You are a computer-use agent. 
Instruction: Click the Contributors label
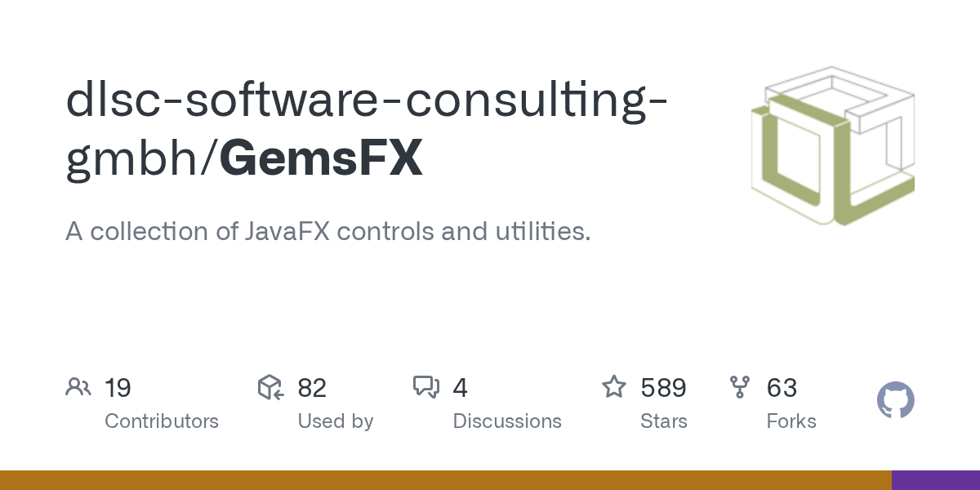pyautogui.click(x=162, y=421)
